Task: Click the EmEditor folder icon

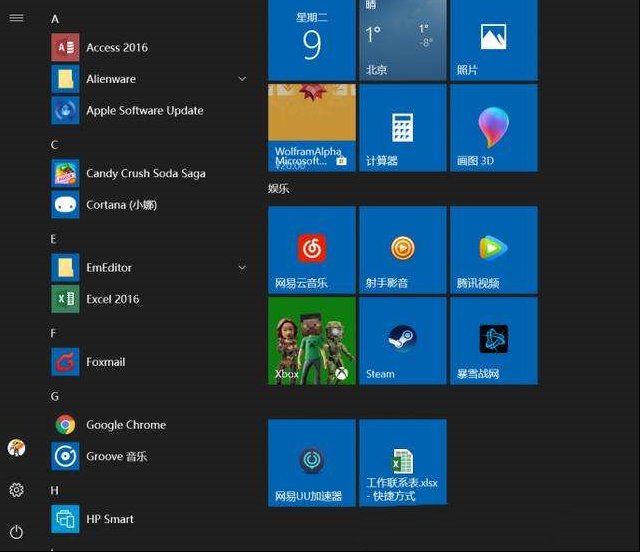Action: (x=65, y=267)
